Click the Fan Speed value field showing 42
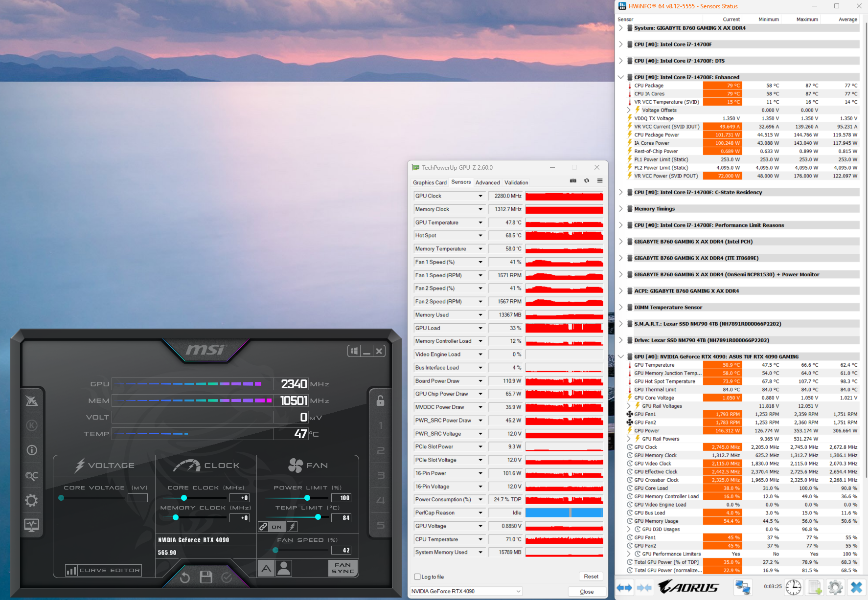Viewport: 868px width, 600px height. pyautogui.click(x=342, y=550)
